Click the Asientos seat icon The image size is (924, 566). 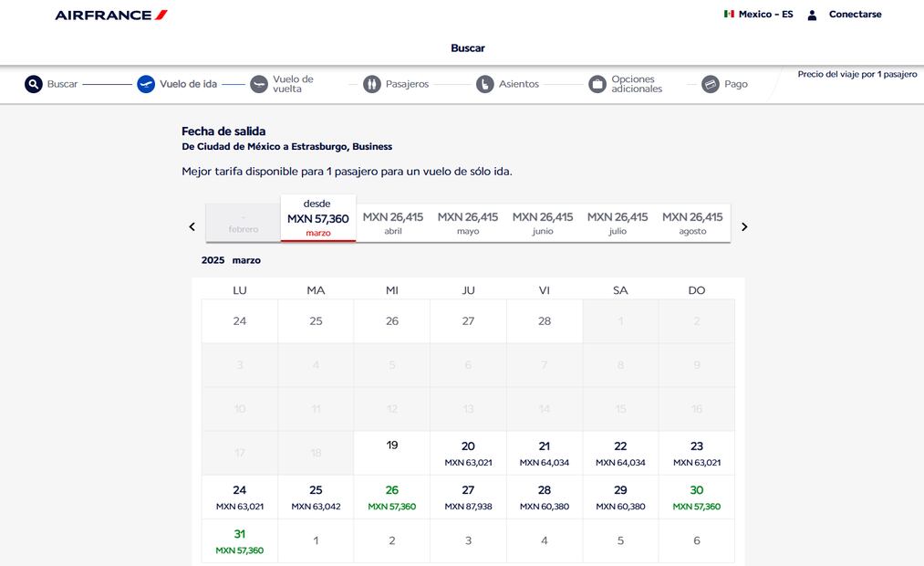click(485, 84)
